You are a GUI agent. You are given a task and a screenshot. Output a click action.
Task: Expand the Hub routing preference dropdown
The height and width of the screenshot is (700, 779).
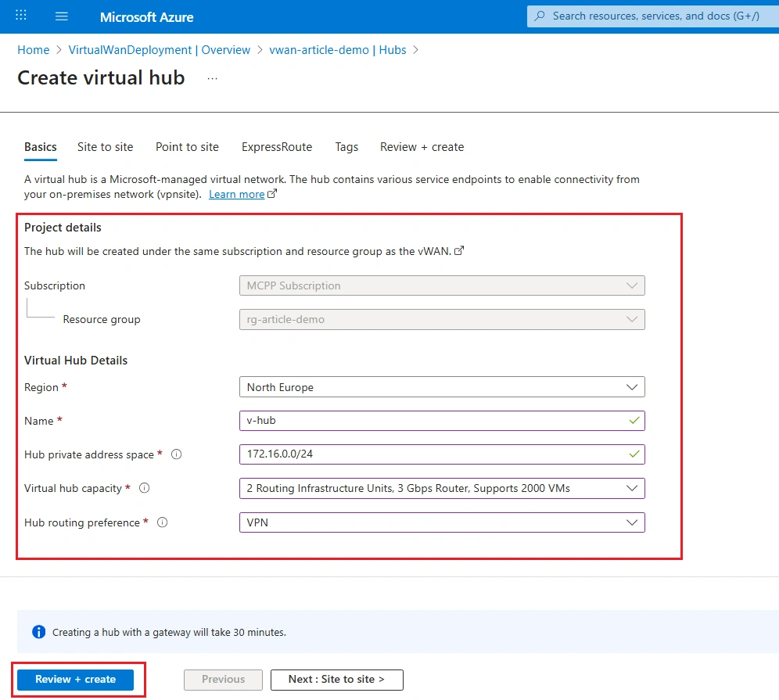pos(442,522)
